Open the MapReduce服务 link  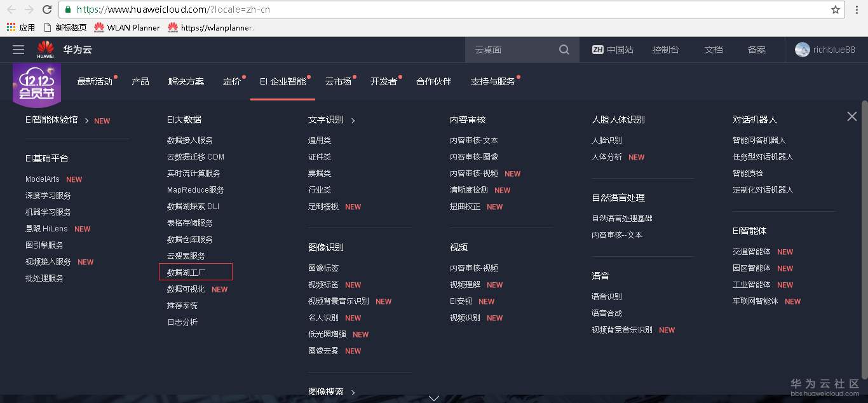pos(196,190)
